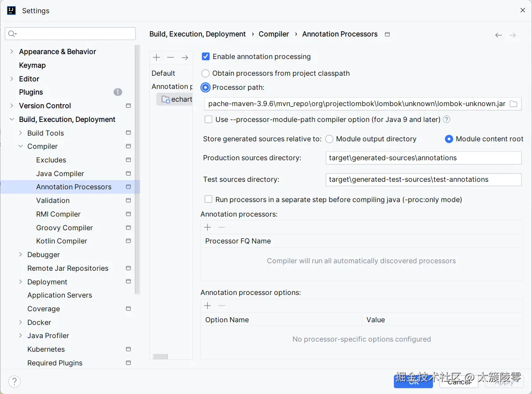The height and width of the screenshot is (394, 532).
Task: Add annotation processor option entry
Action: 208,306
